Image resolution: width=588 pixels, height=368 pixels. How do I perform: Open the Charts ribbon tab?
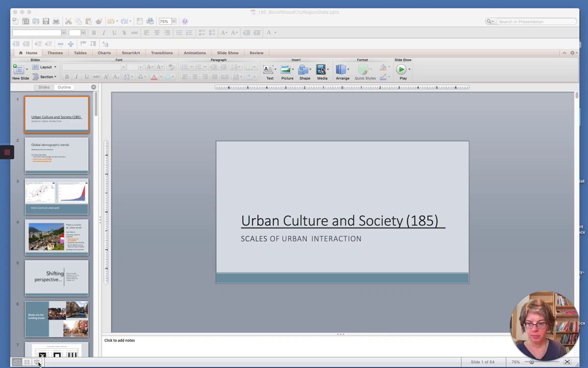pyautogui.click(x=104, y=53)
